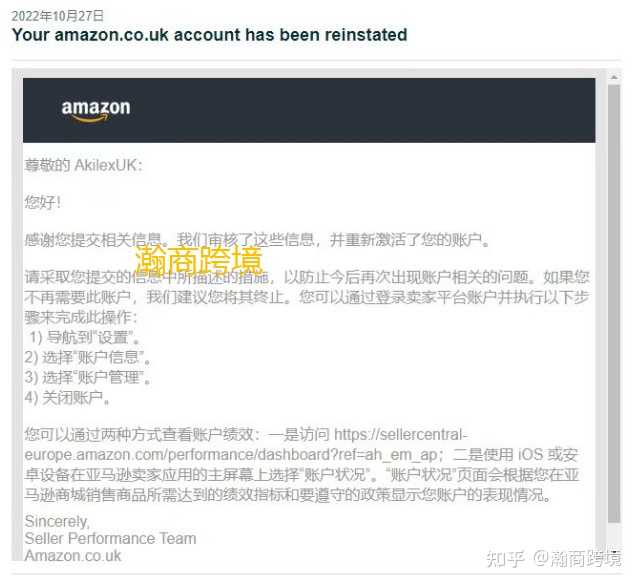Click step 4 关闭账户

(67, 398)
